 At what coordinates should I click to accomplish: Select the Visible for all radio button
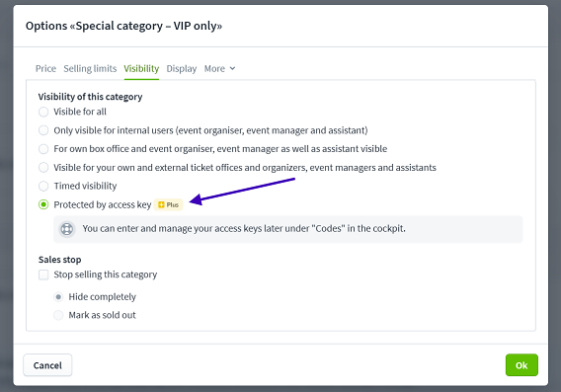[x=43, y=112]
